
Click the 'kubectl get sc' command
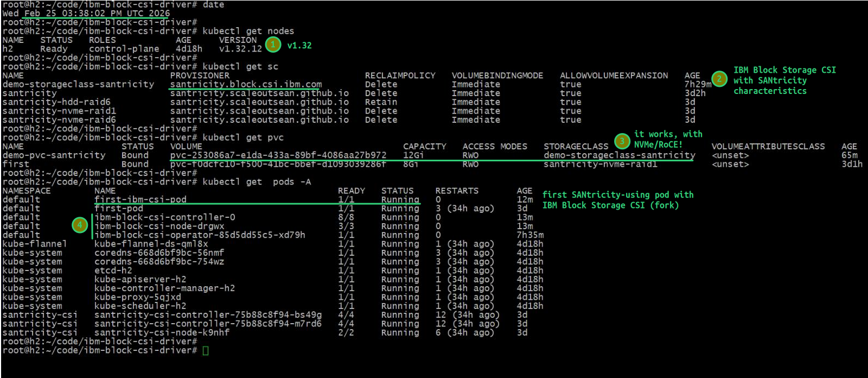(x=240, y=66)
